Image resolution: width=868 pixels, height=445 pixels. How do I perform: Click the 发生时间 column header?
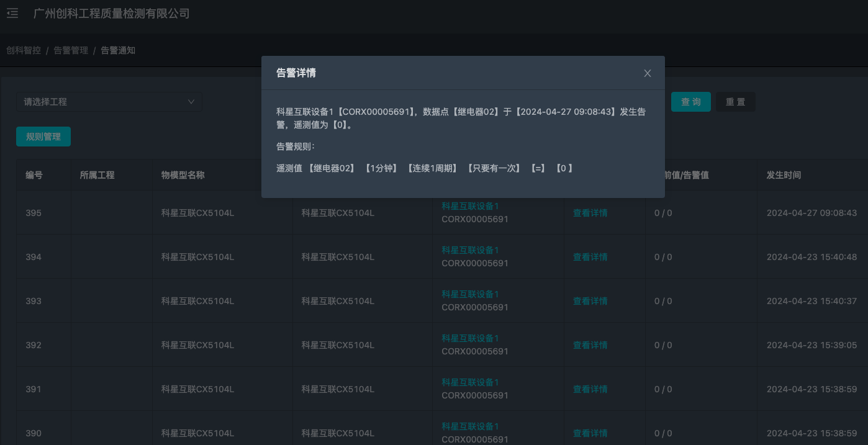(x=783, y=175)
